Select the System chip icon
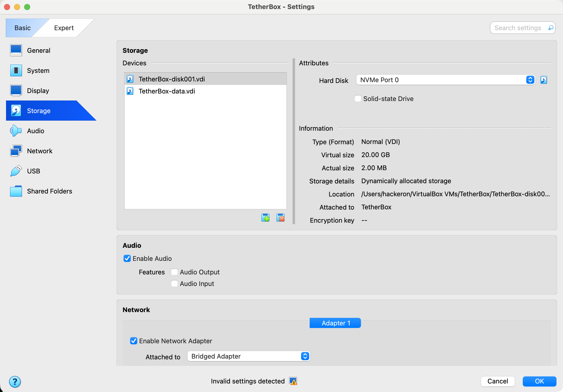The height and width of the screenshot is (392, 563). tap(16, 70)
